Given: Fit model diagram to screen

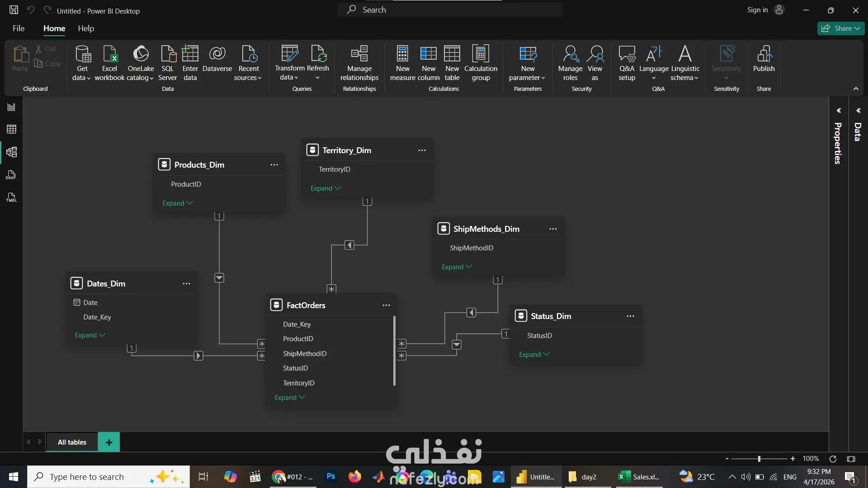Looking at the screenshot, I should pos(851,459).
